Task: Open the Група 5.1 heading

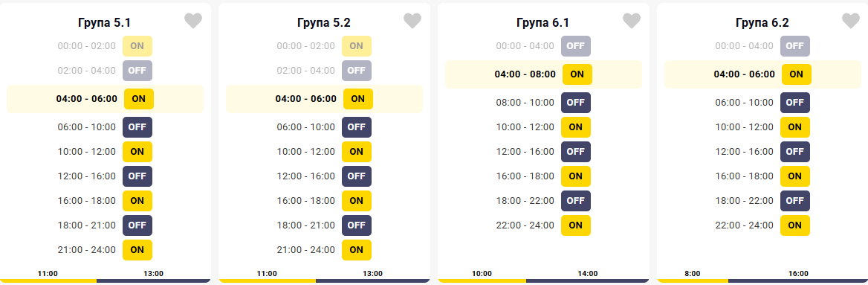Action: [105, 23]
